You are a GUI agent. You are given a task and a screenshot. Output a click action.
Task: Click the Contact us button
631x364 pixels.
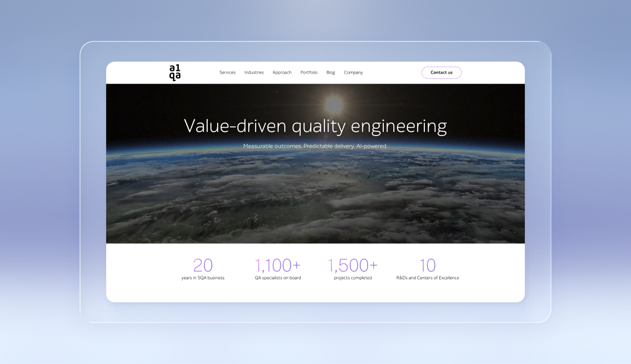coord(442,72)
